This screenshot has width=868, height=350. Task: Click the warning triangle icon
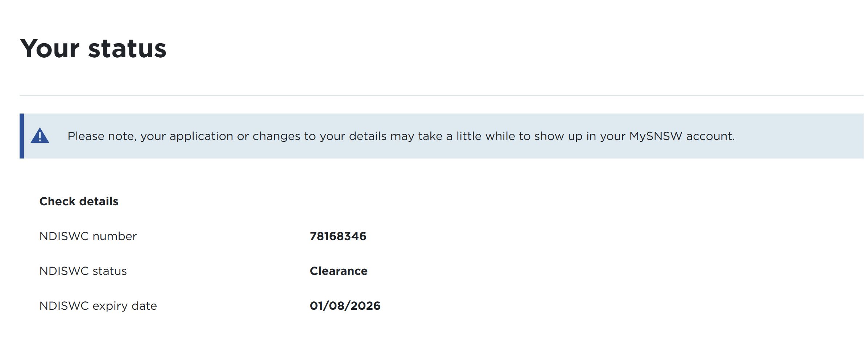coord(40,136)
